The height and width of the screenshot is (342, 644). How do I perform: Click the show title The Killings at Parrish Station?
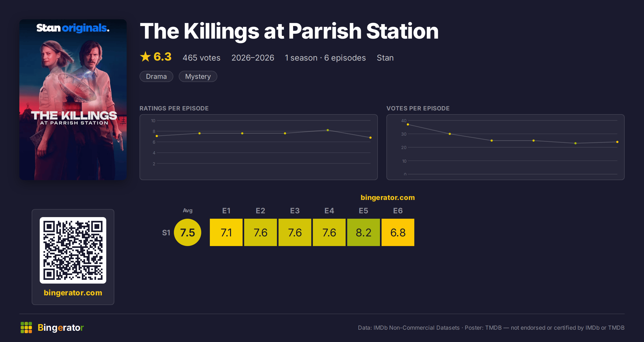pyautogui.click(x=289, y=31)
